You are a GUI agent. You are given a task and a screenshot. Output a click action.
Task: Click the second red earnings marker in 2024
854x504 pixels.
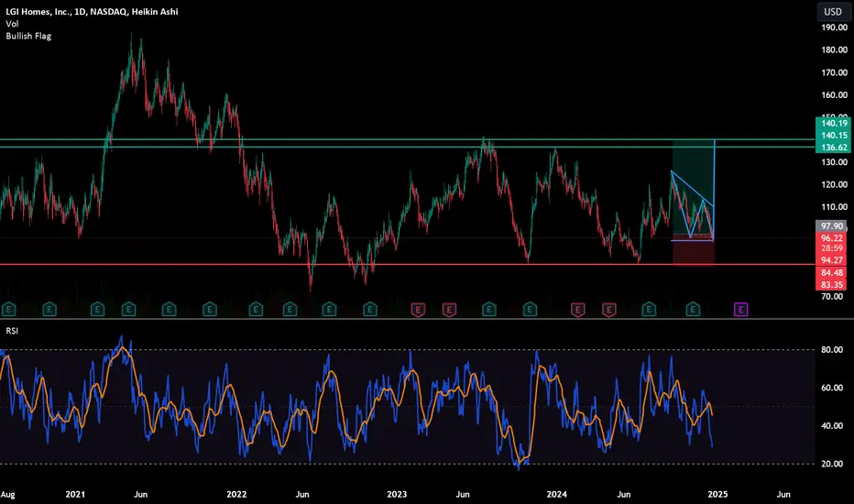click(x=609, y=310)
